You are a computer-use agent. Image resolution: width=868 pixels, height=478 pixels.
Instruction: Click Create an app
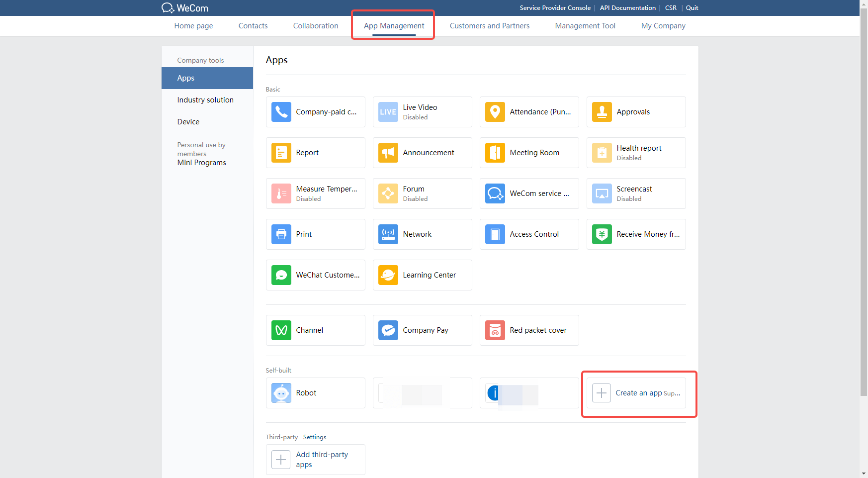click(x=638, y=393)
